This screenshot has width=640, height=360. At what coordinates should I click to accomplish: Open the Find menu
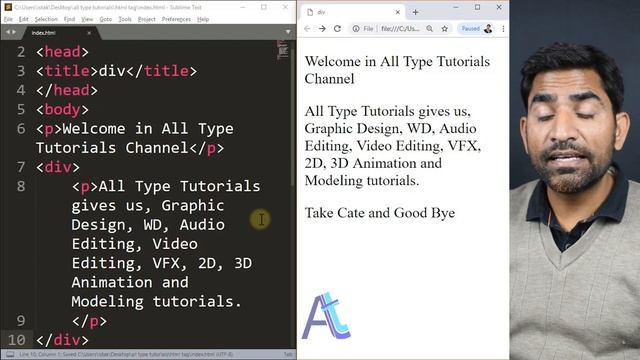[69, 19]
